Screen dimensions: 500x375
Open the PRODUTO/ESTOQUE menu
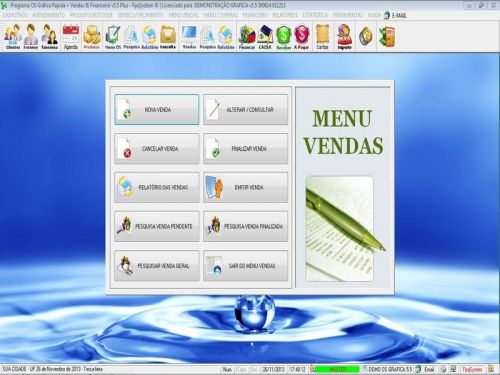[91, 15]
